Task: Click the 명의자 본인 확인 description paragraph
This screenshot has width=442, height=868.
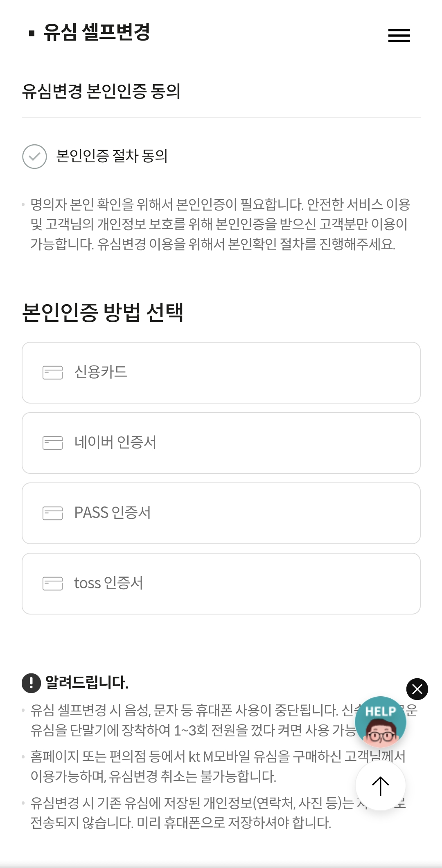Action: point(220,224)
